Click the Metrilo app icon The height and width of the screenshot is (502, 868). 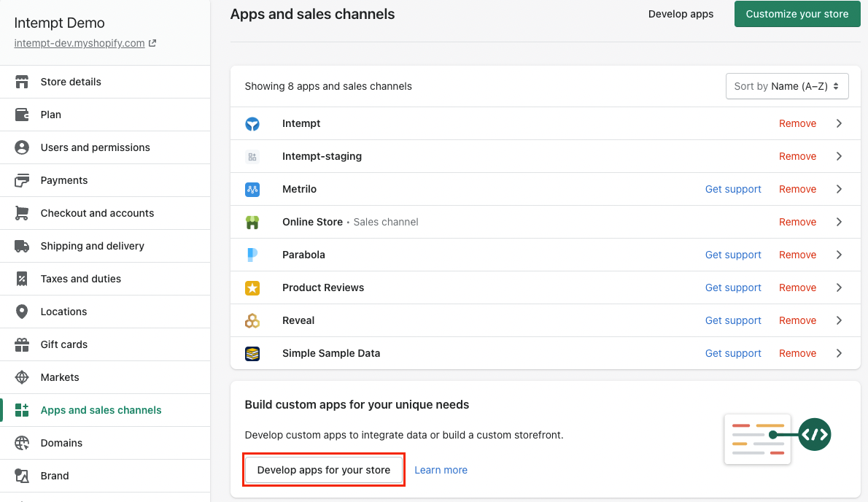point(252,189)
